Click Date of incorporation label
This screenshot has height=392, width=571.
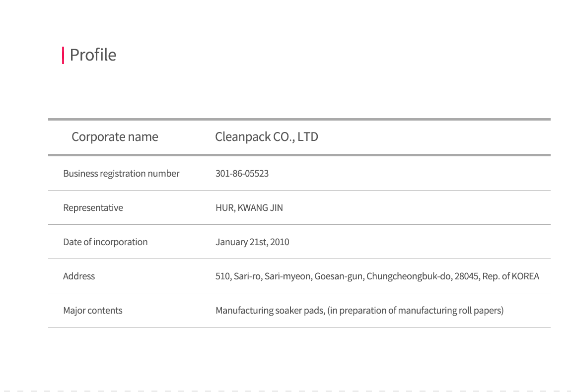pyautogui.click(x=105, y=242)
